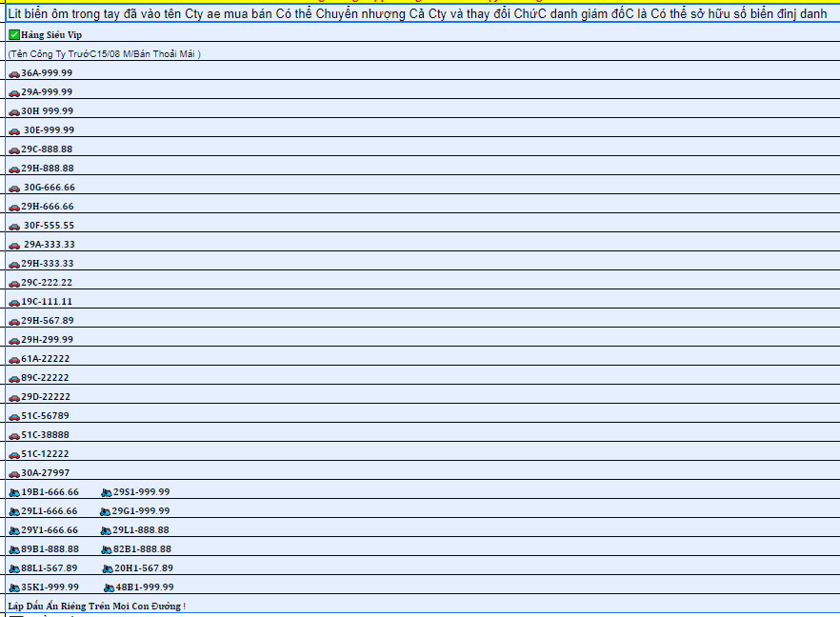The height and width of the screenshot is (617, 840).
Task: Click the blue header text about Cty
Action: [417, 14]
